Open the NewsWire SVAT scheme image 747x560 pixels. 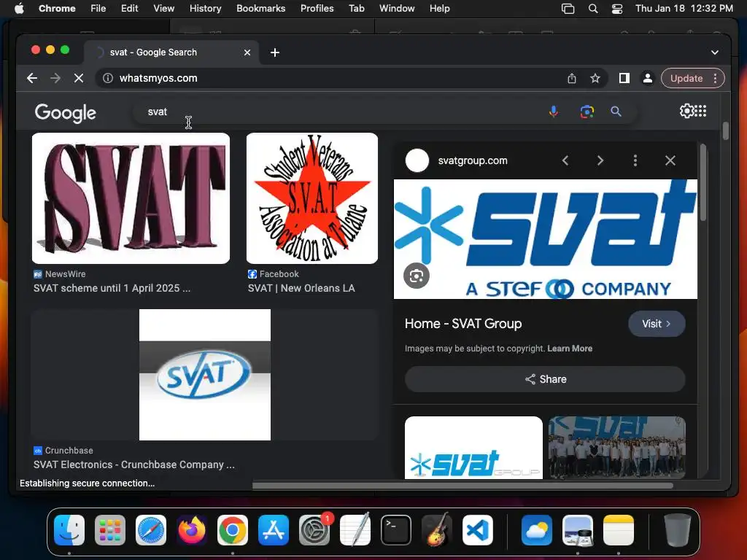click(x=131, y=198)
